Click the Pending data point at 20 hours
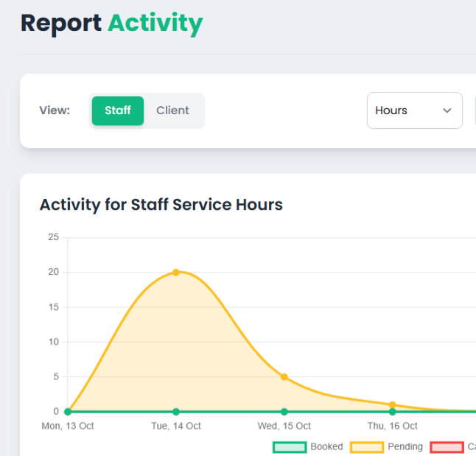Screen dimensions: 476x456 176,273
